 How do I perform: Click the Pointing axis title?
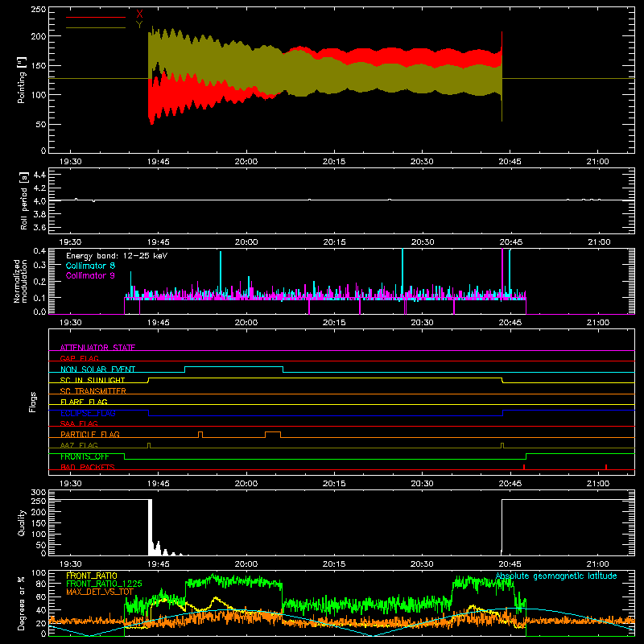click(22, 80)
